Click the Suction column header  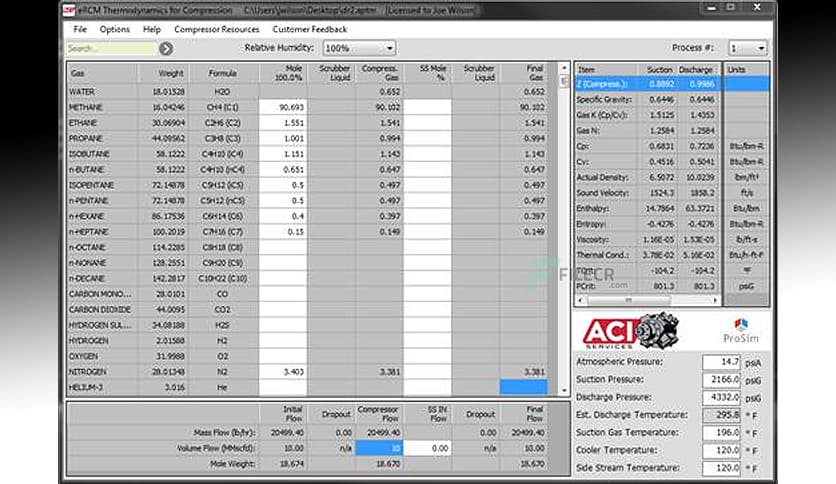pyautogui.click(x=660, y=70)
